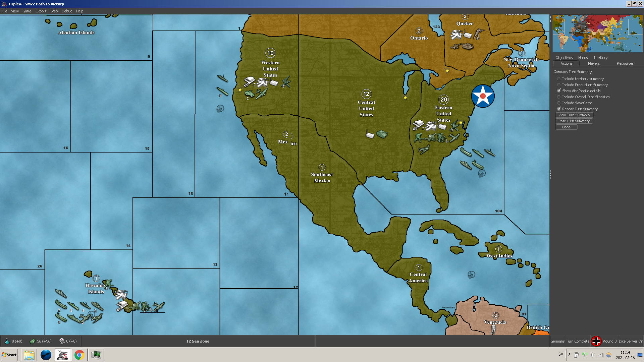
Task: Open File Explorer from the taskbar
Action: click(29, 355)
